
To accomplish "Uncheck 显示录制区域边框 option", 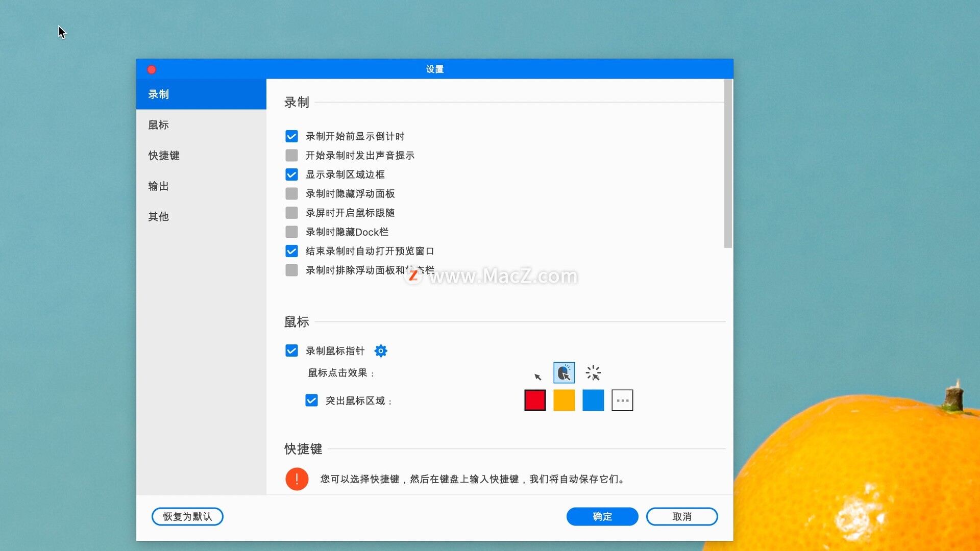I will point(291,174).
